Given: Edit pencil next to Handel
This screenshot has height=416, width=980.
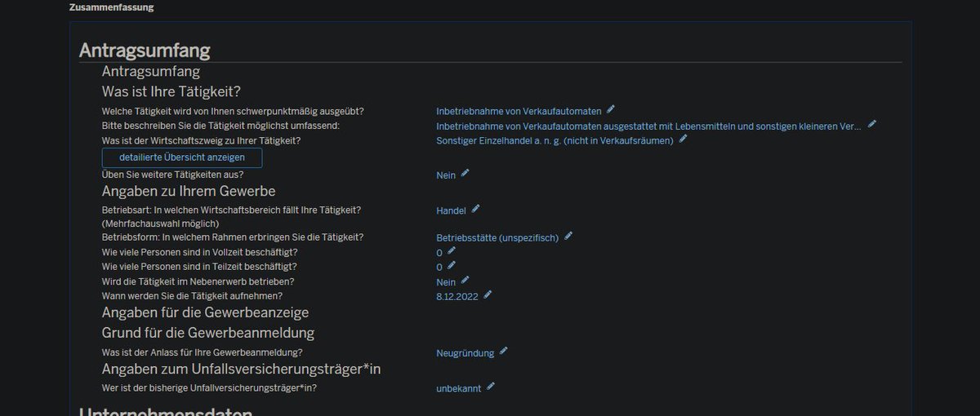Looking at the screenshot, I should [476, 209].
